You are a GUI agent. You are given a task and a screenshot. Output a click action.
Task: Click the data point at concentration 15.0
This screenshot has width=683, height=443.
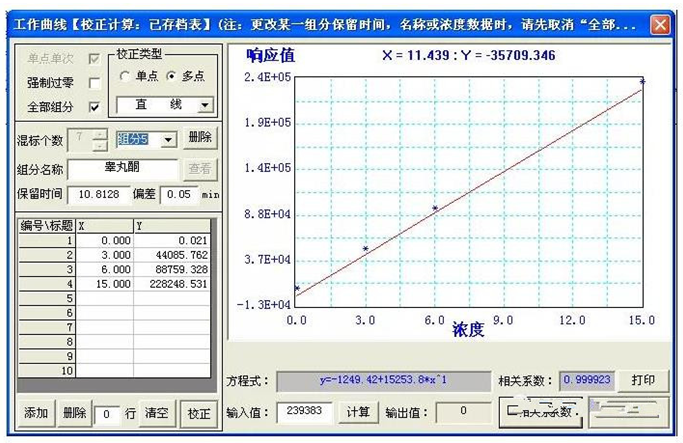pos(642,82)
